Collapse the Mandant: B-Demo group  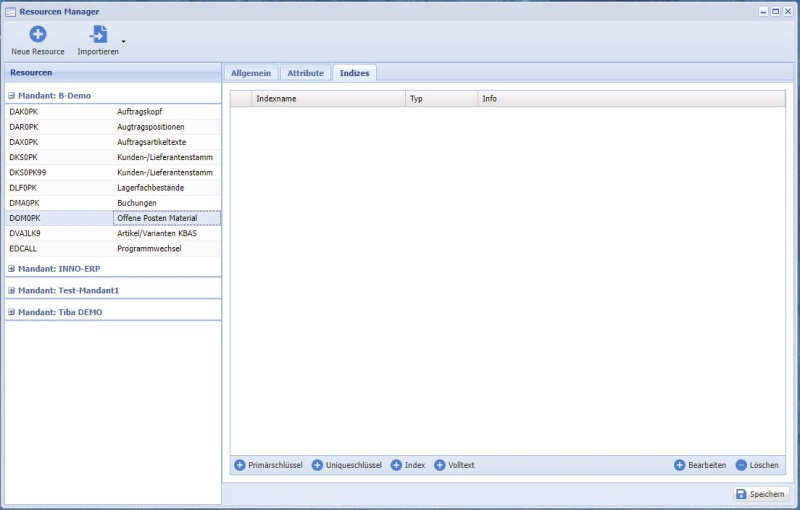point(12,95)
